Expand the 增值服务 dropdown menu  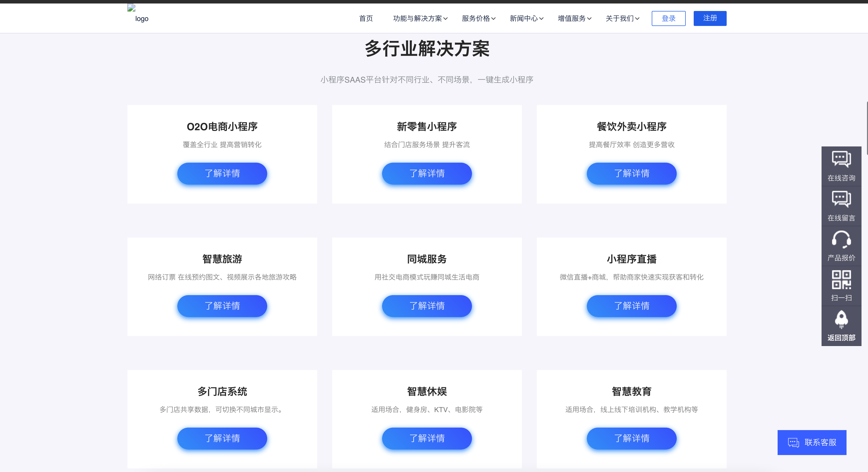click(x=575, y=18)
